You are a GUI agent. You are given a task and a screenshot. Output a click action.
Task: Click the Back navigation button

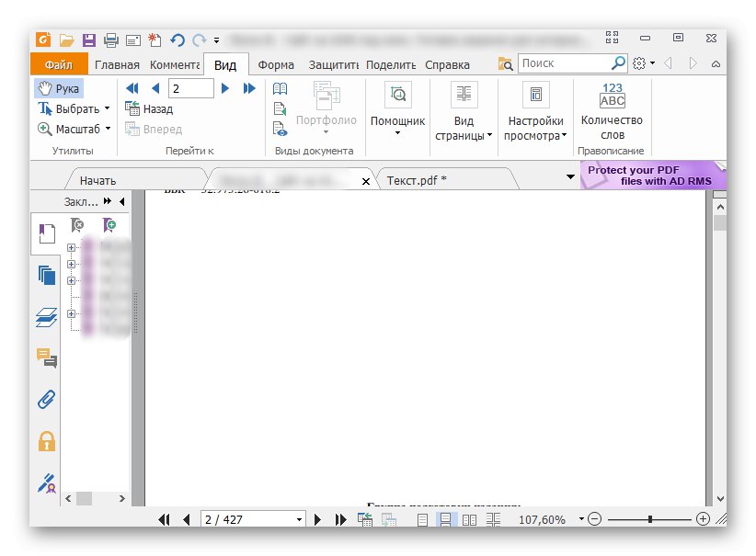click(149, 108)
